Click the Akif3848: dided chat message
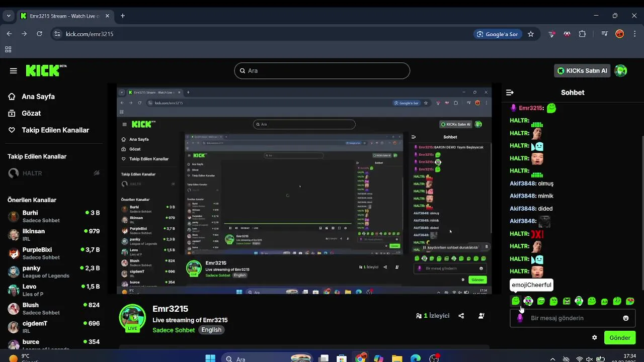 click(531, 209)
